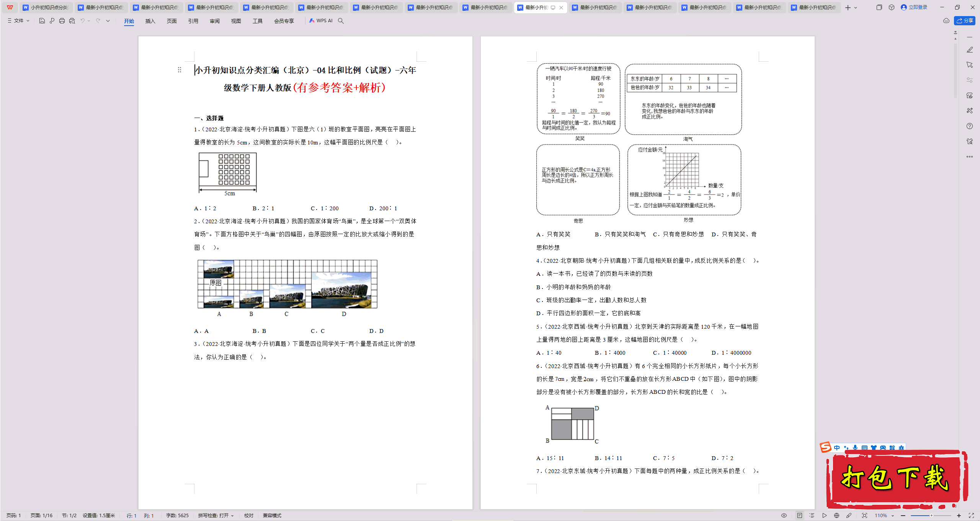
Task: Click the play reading mode icon
Action: click(824, 516)
